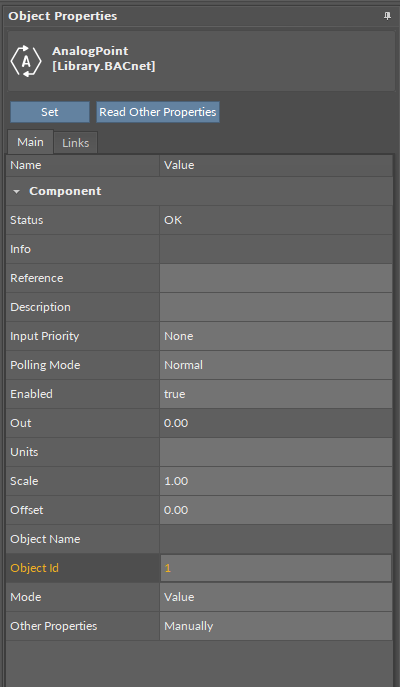
Task: Click the Scale value field
Action: (x=276, y=481)
